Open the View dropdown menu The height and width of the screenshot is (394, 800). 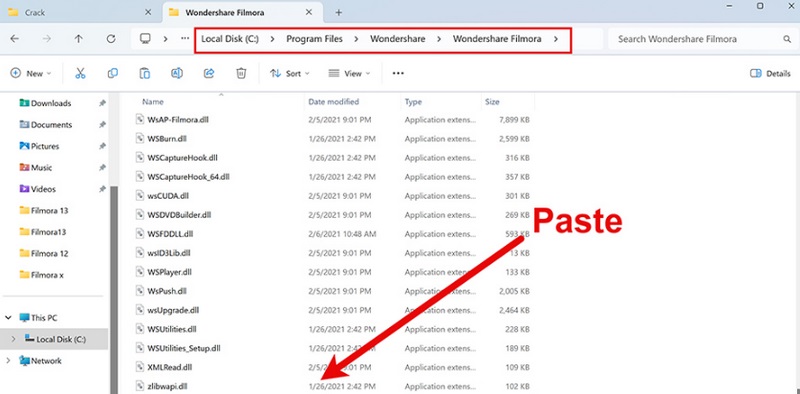click(x=349, y=73)
